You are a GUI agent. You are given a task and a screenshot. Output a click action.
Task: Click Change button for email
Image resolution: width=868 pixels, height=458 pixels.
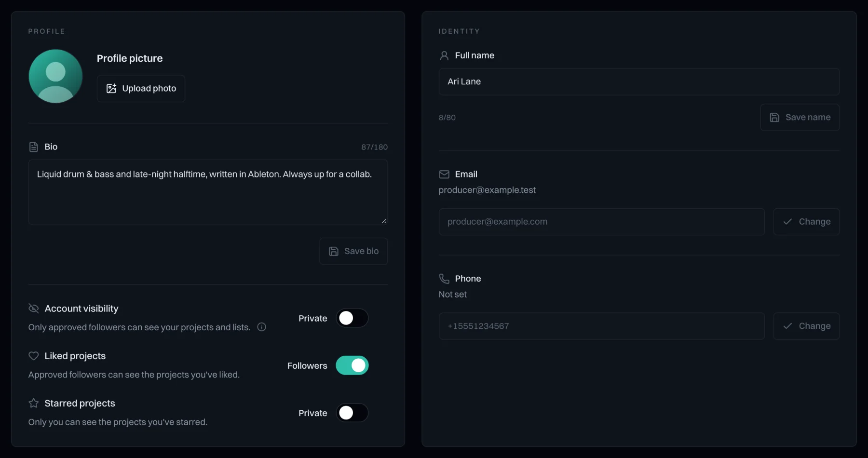pyautogui.click(x=806, y=222)
